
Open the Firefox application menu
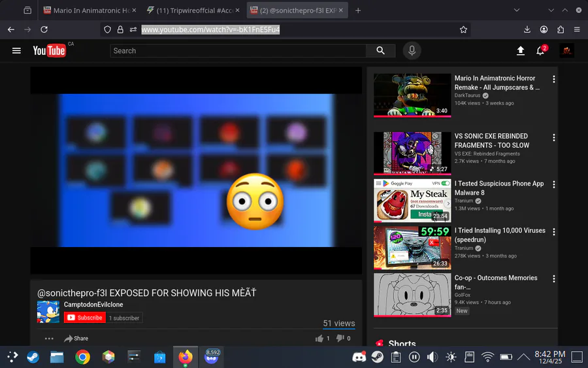[577, 29]
